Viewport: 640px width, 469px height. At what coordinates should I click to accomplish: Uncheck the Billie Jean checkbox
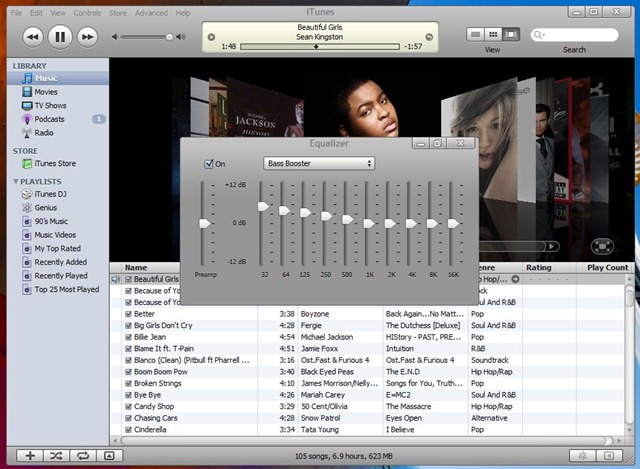(128, 337)
